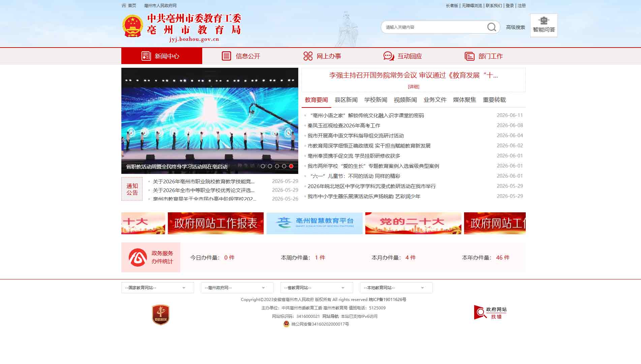641x364 pixels.
Task: Open notice 关于2026年全市中等职业学校优秀论文评选
Action: pyautogui.click(x=204, y=190)
